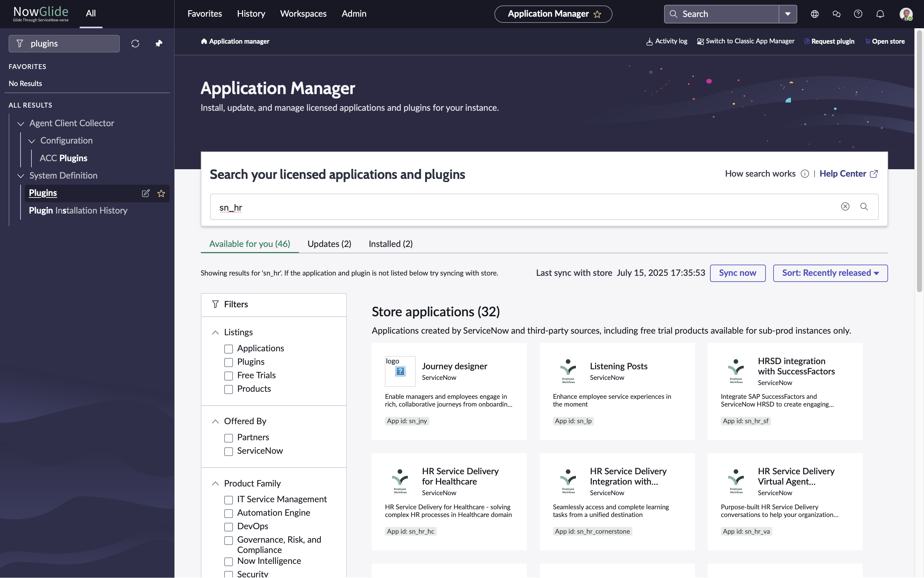Open the Activity log
The image size is (924, 578).
(667, 41)
